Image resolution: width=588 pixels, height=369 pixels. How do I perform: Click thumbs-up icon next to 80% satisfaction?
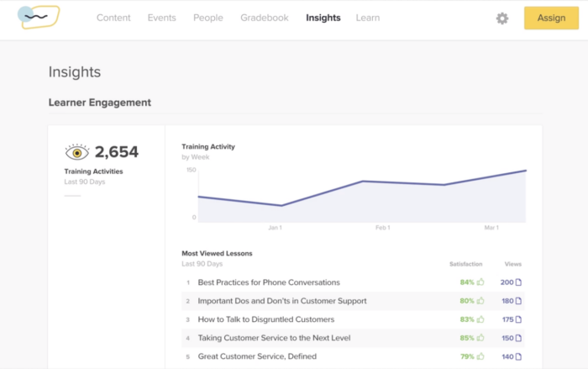(480, 301)
